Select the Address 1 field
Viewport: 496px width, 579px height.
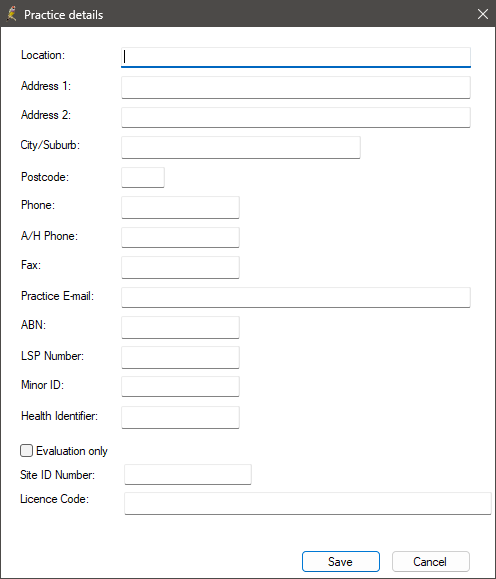(296, 87)
